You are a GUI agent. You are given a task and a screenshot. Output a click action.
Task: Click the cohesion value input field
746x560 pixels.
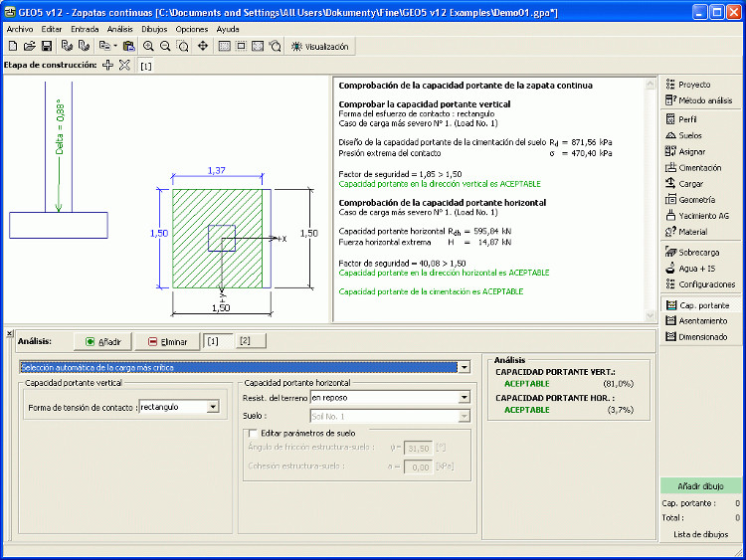point(418,467)
